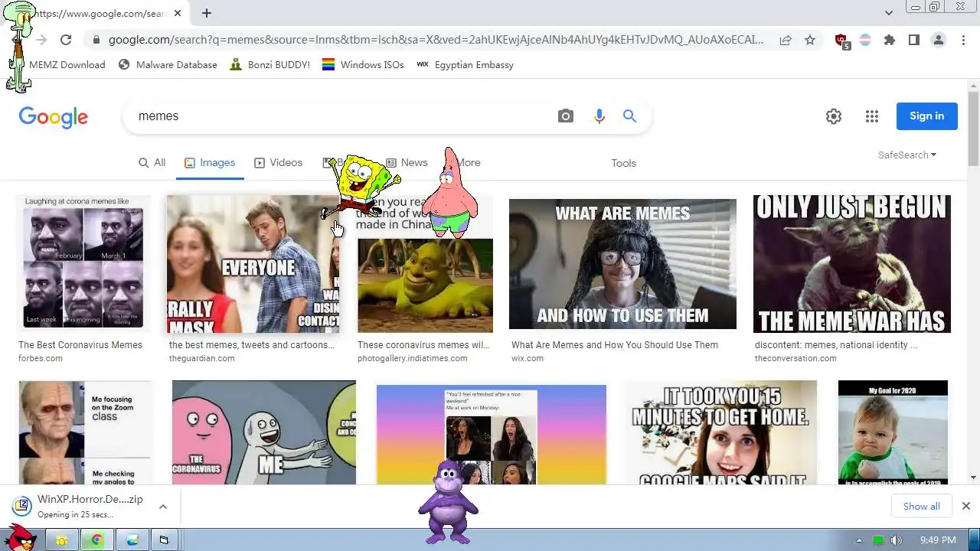Image resolution: width=980 pixels, height=551 pixels.
Task: Open the Egyptian Embassy bookmark
Action: (x=465, y=64)
